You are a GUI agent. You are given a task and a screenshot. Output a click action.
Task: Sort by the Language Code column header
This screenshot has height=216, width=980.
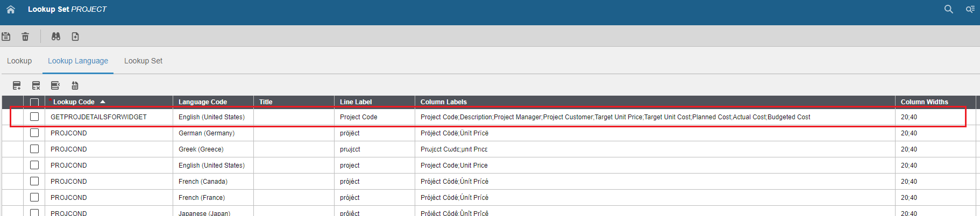coord(203,102)
